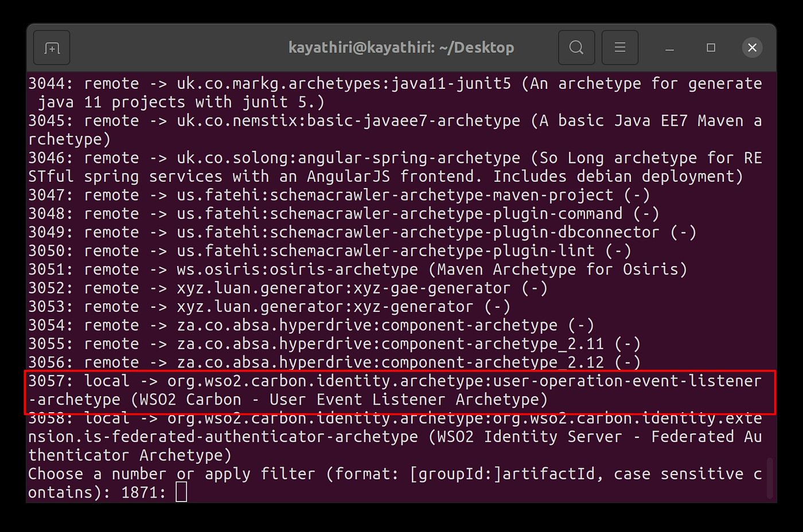Select line 3049 schemacrawler-archetype-plugin-dbconnector

pyautogui.click(x=362, y=233)
